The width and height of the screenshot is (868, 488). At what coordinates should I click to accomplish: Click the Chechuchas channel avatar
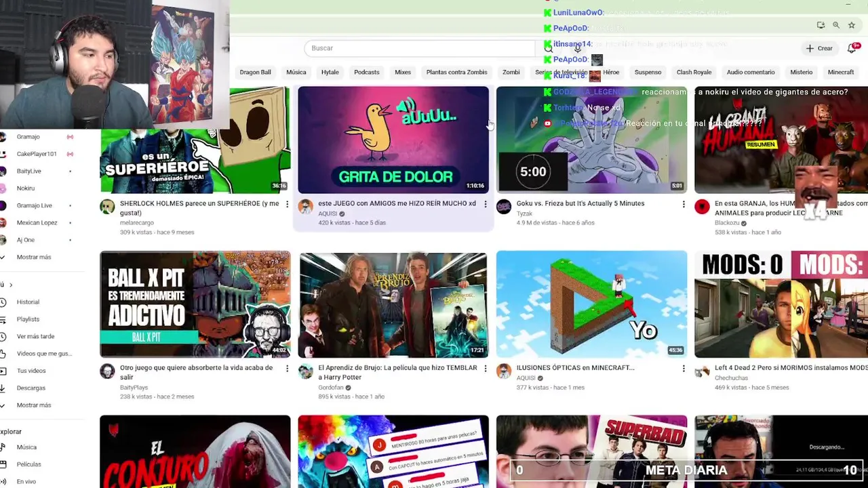[x=702, y=371]
